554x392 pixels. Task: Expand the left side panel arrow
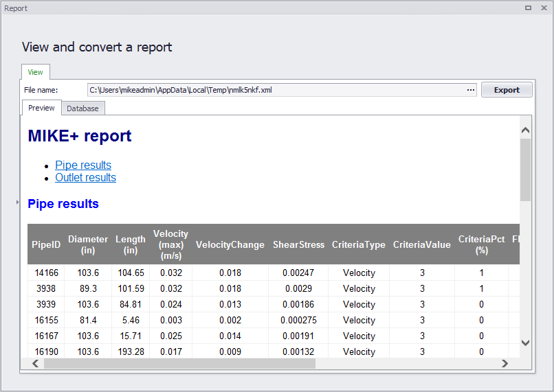click(17, 202)
